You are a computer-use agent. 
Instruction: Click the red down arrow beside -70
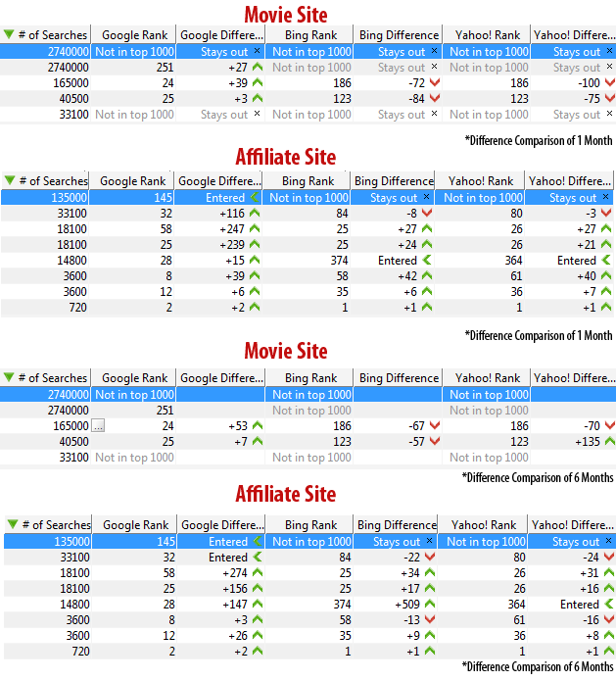pyautogui.click(x=610, y=425)
